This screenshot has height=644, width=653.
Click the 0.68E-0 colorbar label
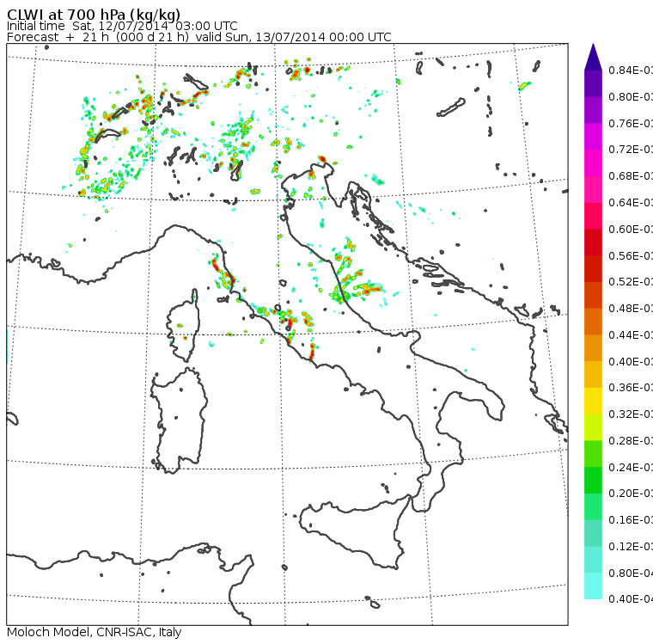pos(631,176)
